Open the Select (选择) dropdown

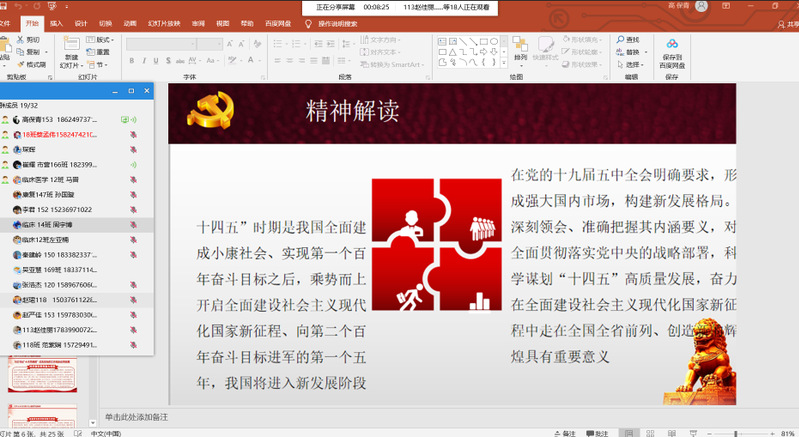point(632,64)
